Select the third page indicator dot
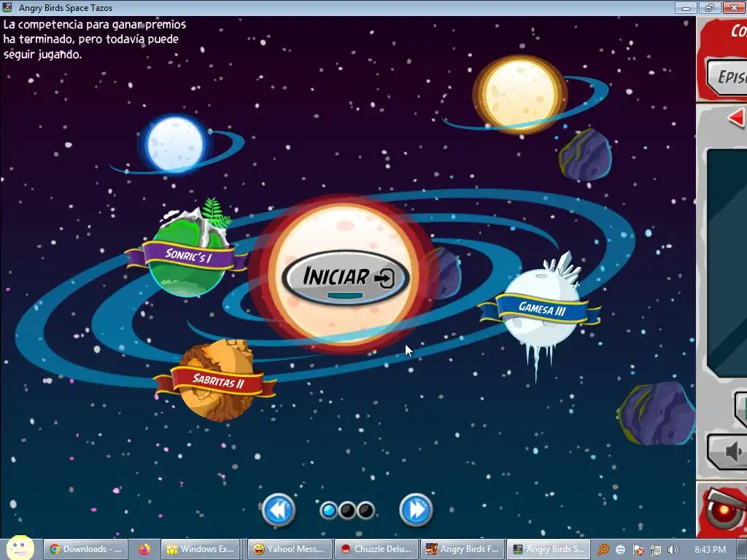The image size is (747, 560). click(365, 510)
